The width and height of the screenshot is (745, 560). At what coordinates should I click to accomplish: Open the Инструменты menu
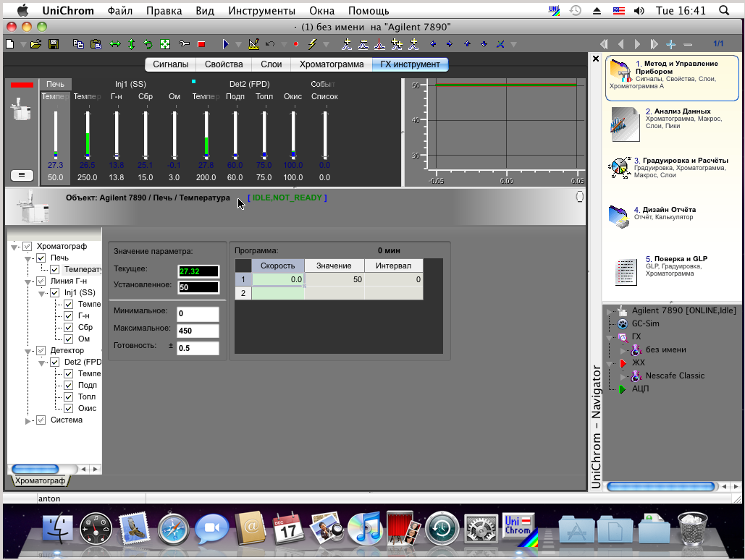[x=262, y=10]
